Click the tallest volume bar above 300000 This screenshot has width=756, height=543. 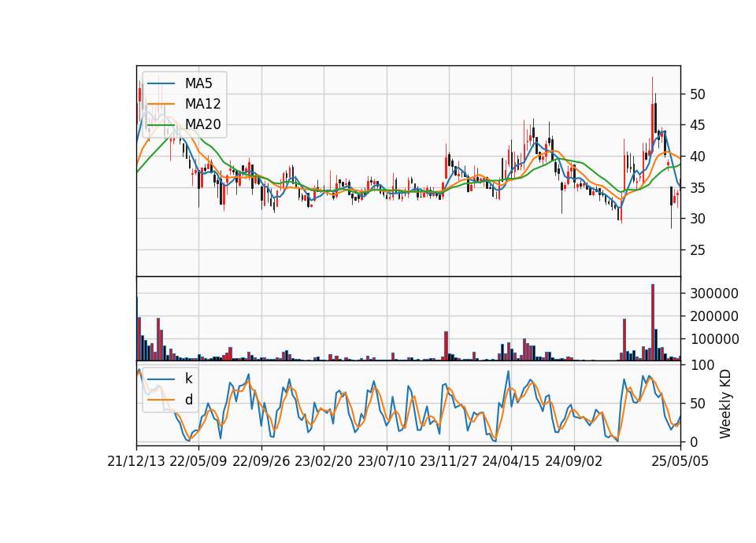652,323
